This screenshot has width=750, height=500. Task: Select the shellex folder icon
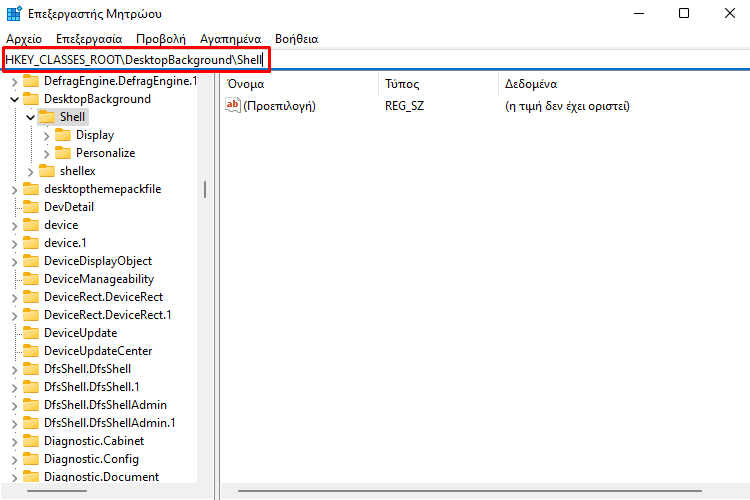(x=47, y=171)
